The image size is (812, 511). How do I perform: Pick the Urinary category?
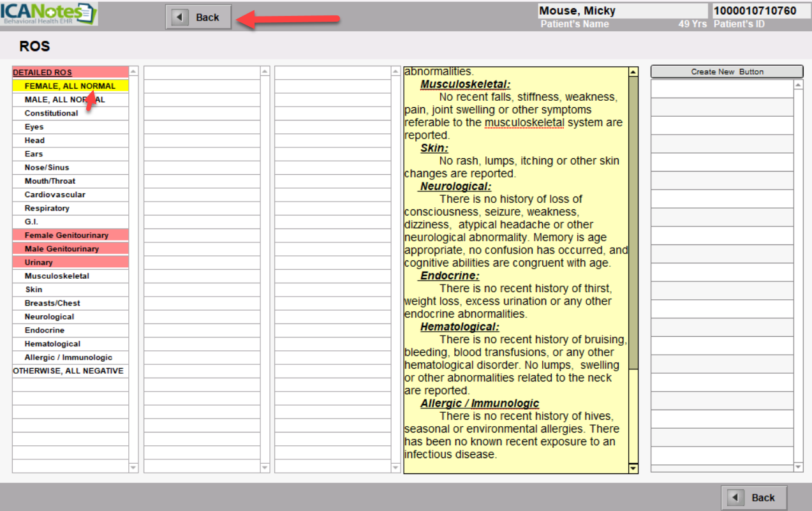pyautogui.click(x=38, y=262)
